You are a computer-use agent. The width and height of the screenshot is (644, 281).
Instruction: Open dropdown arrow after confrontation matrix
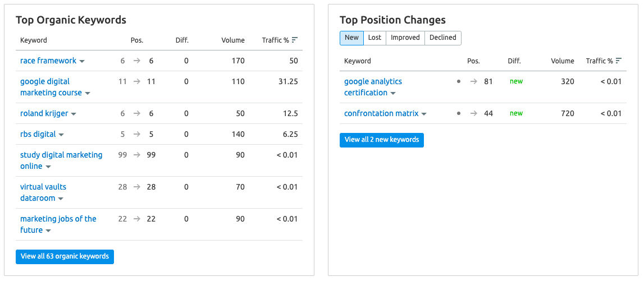tap(424, 114)
